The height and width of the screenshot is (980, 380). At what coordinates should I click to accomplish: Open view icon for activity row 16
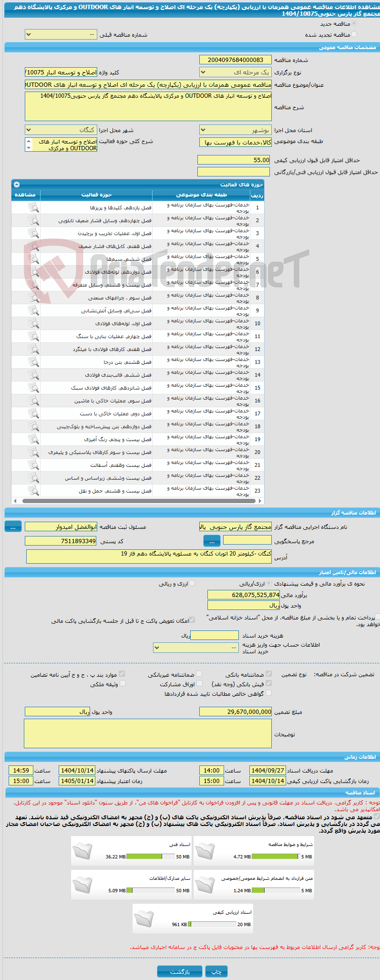pos(33,401)
